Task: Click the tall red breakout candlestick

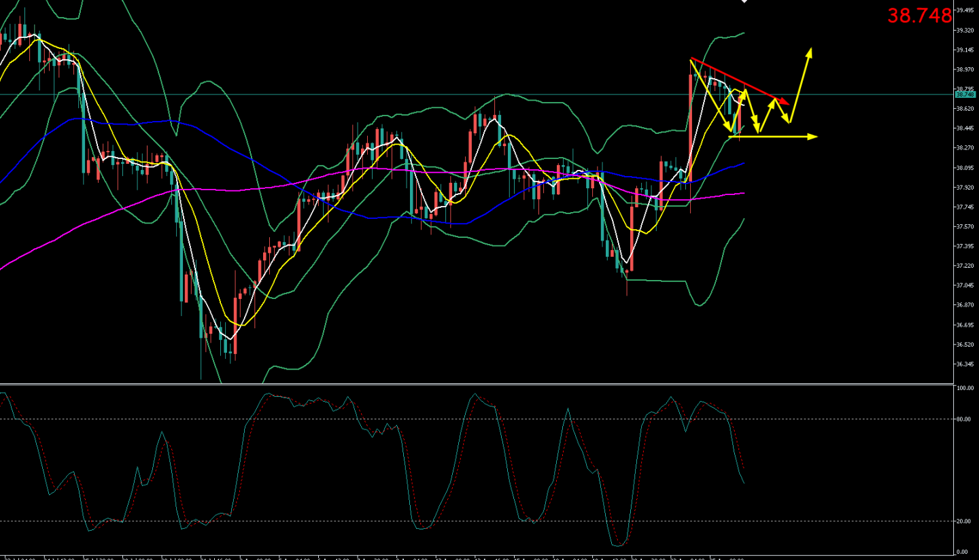Action: click(x=691, y=128)
